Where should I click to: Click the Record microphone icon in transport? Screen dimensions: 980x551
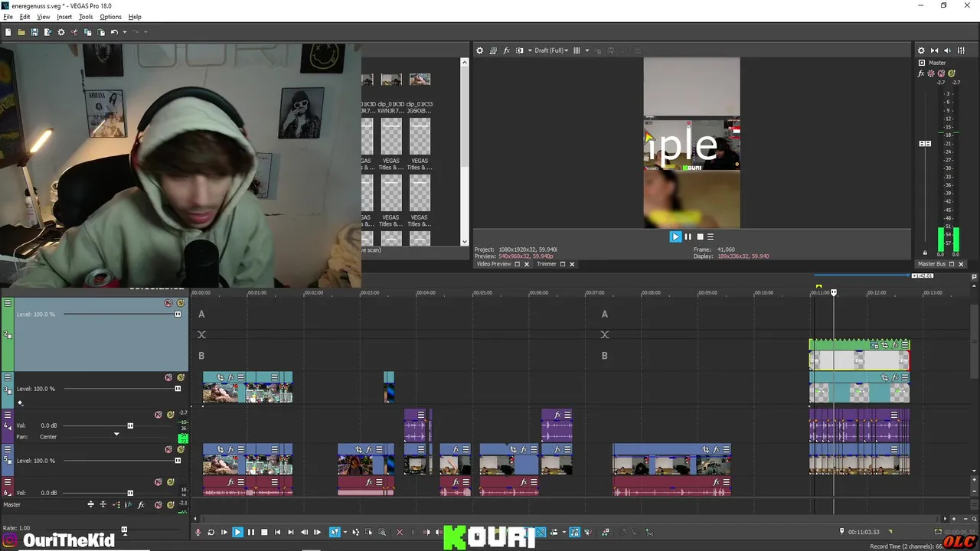pyautogui.click(x=198, y=532)
